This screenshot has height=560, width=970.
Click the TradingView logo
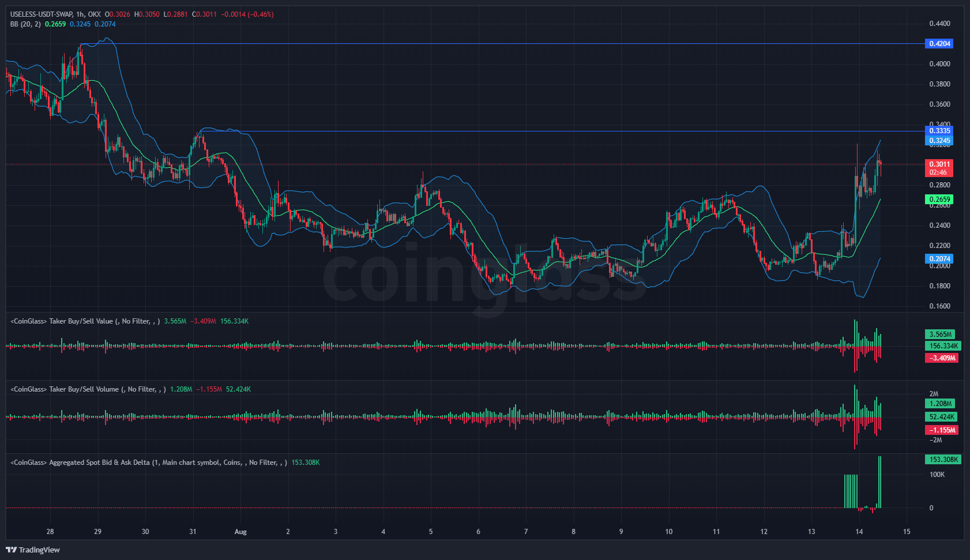click(x=33, y=550)
